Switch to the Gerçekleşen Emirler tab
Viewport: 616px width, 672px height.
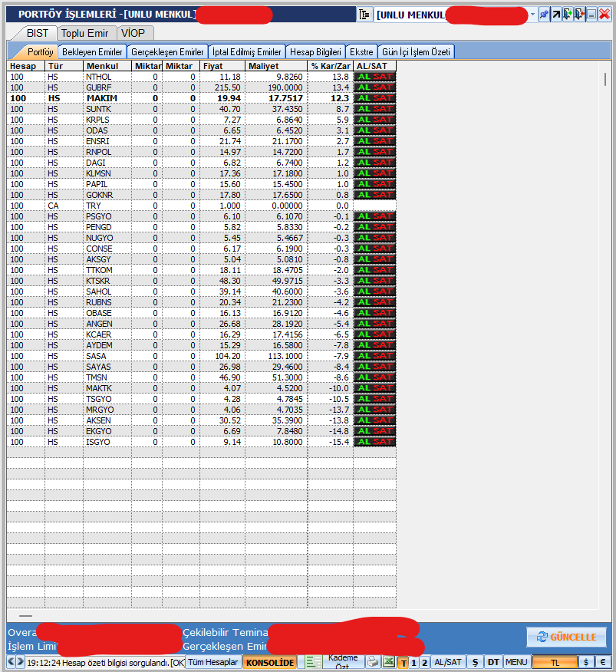[167, 52]
